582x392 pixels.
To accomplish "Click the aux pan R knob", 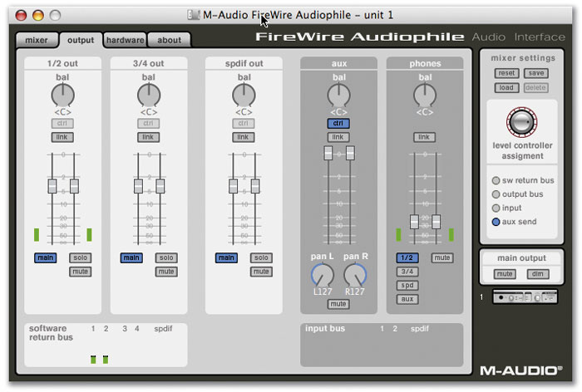I will pos(355,275).
